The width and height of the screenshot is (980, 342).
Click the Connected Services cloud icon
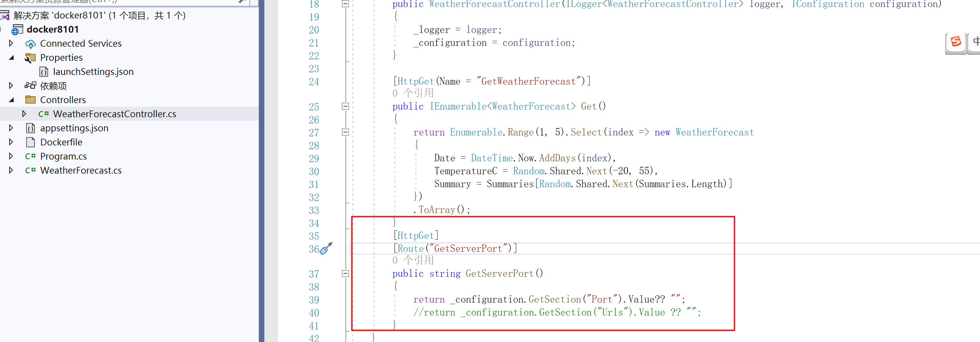tap(31, 44)
